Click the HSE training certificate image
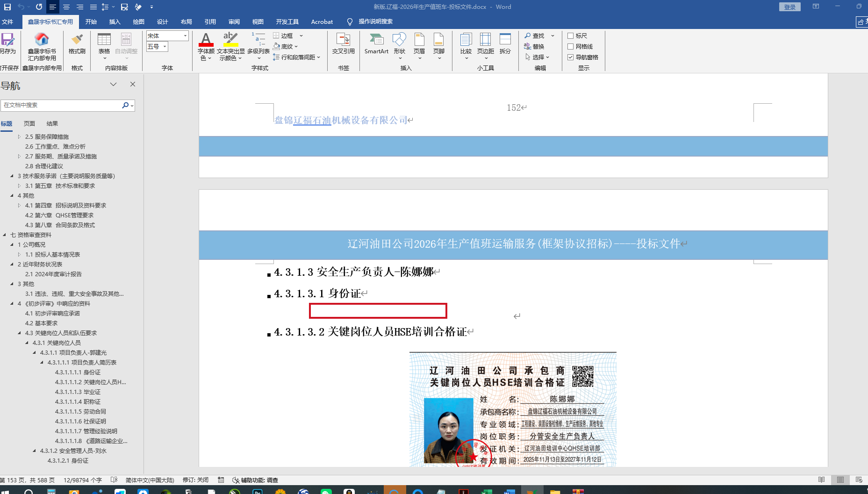Image resolution: width=868 pixels, height=494 pixels. pos(513,409)
